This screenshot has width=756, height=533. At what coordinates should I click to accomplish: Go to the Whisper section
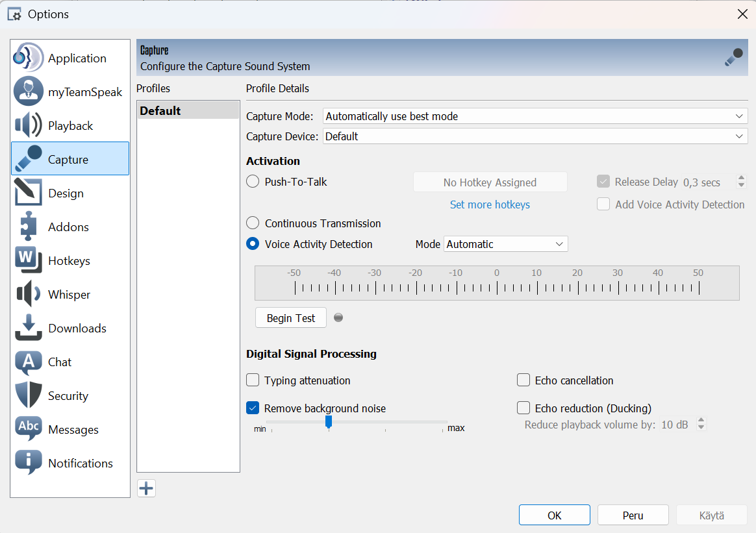(69, 295)
